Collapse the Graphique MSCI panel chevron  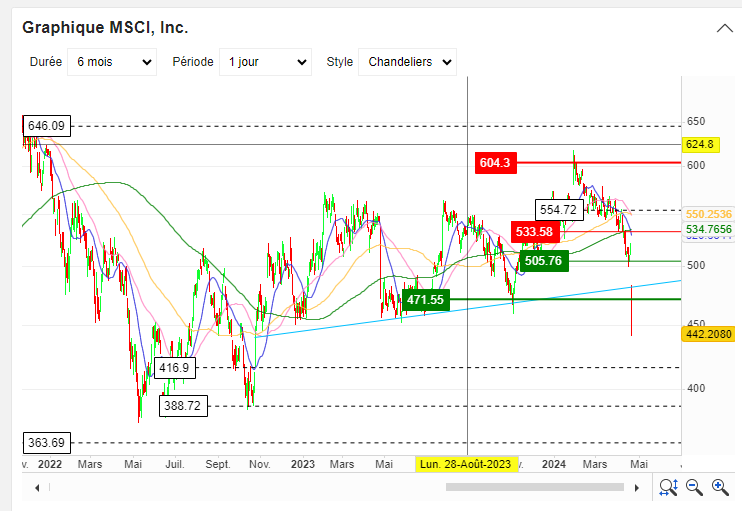coord(725,28)
